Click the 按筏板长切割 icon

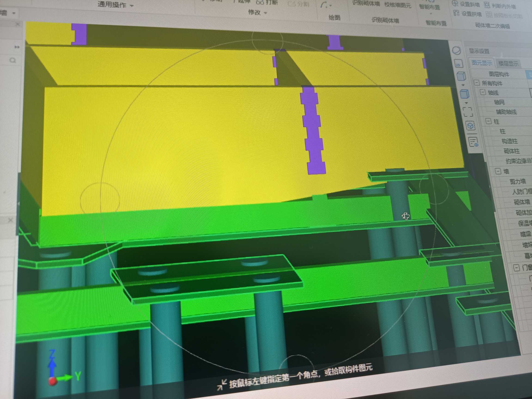point(489,14)
